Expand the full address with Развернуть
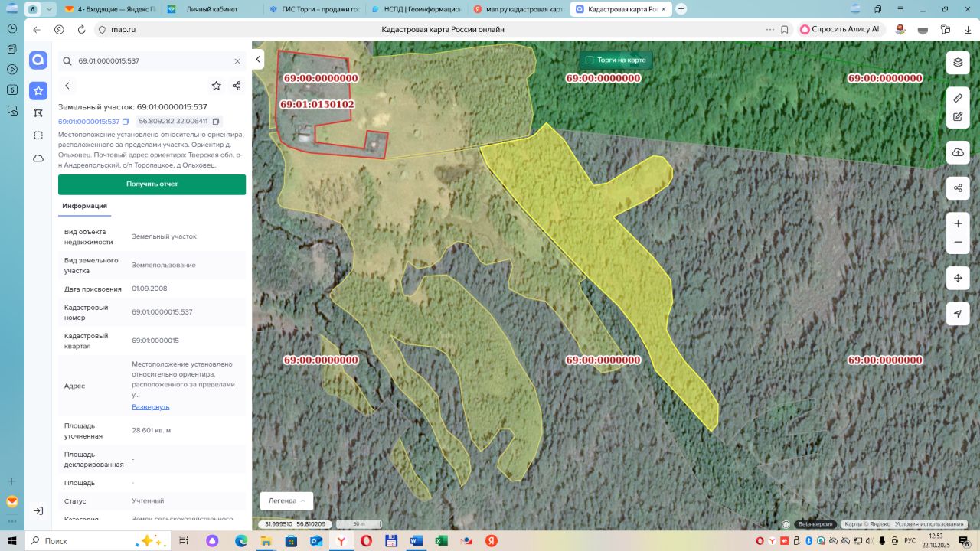This screenshot has height=551, width=980. pos(150,407)
